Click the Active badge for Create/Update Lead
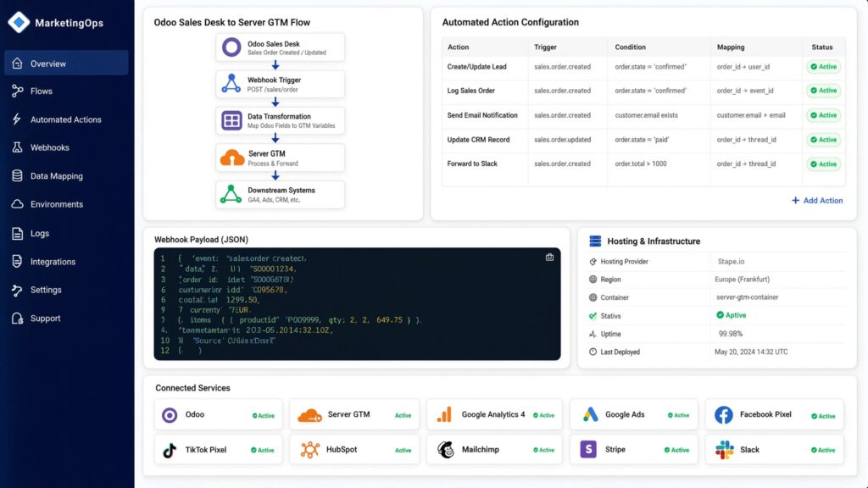This screenshot has height=488, width=868. tap(824, 66)
